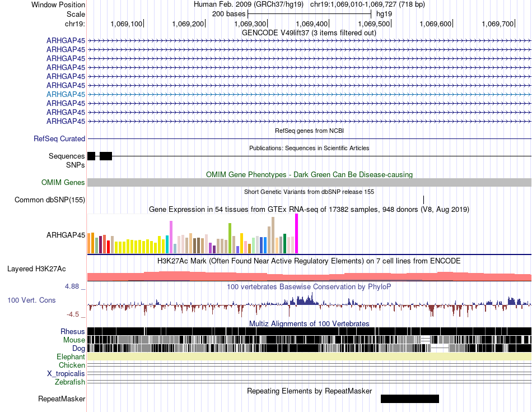Click the 1,069,100 ruler coordinate
The width and height of the screenshot is (532, 412).
tap(127, 24)
